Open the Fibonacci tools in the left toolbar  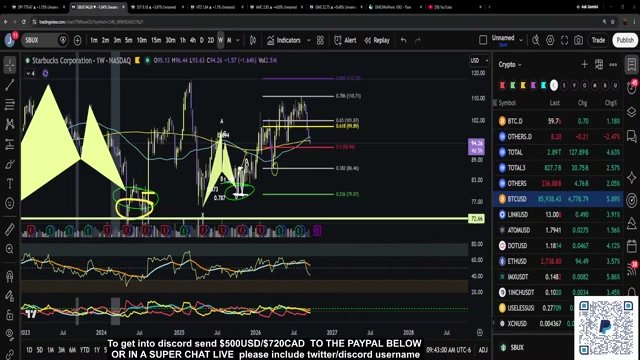point(10,104)
